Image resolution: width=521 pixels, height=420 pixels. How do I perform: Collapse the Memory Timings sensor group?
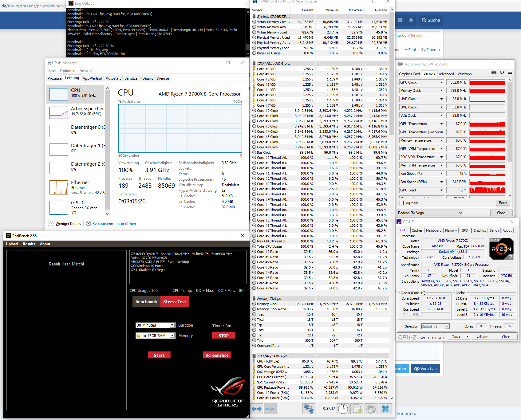tap(254, 299)
